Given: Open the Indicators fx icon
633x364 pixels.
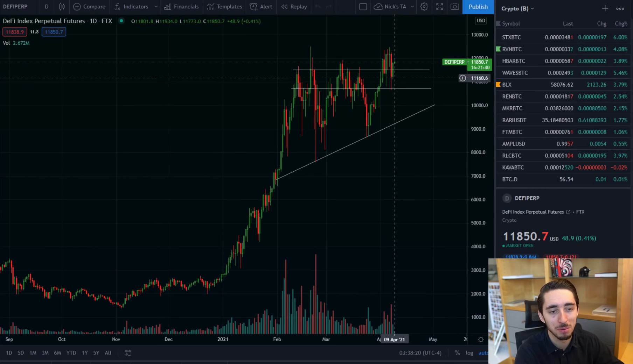Looking at the screenshot, I should pyautogui.click(x=117, y=7).
